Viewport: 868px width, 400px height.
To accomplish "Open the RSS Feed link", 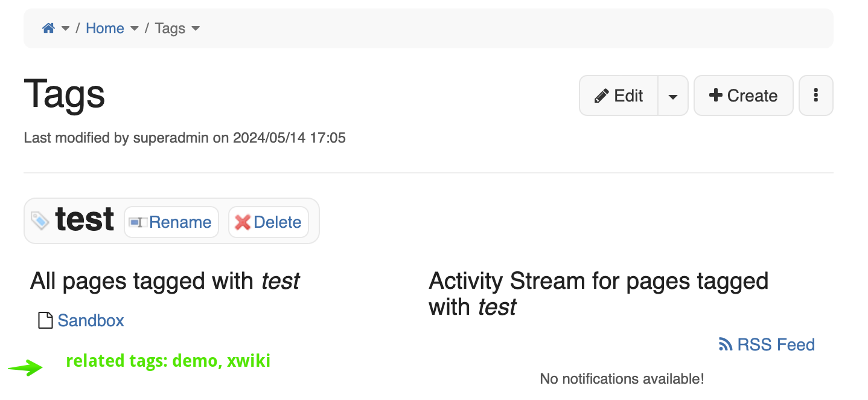I will click(x=776, y=344).
